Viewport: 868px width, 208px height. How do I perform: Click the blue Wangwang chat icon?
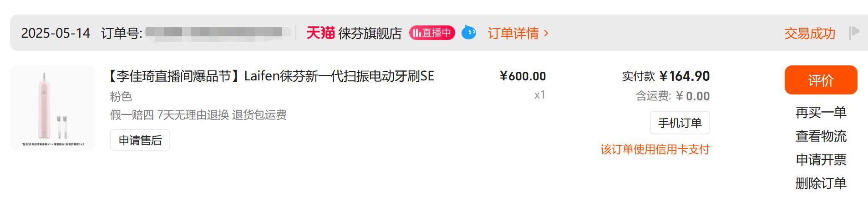469,33
